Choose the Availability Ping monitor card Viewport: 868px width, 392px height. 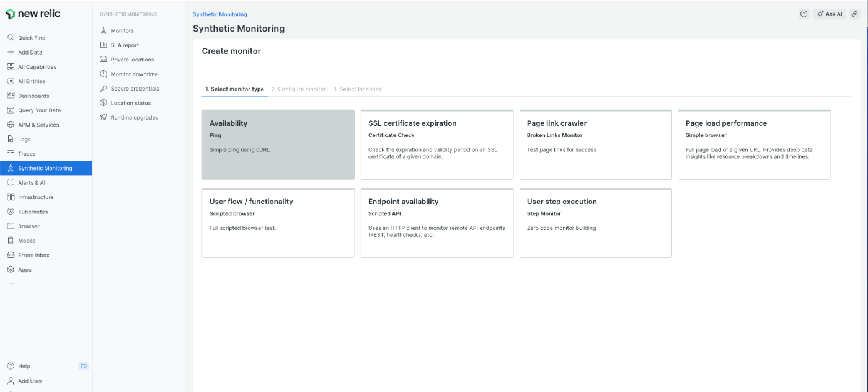(x=278, y=145)
